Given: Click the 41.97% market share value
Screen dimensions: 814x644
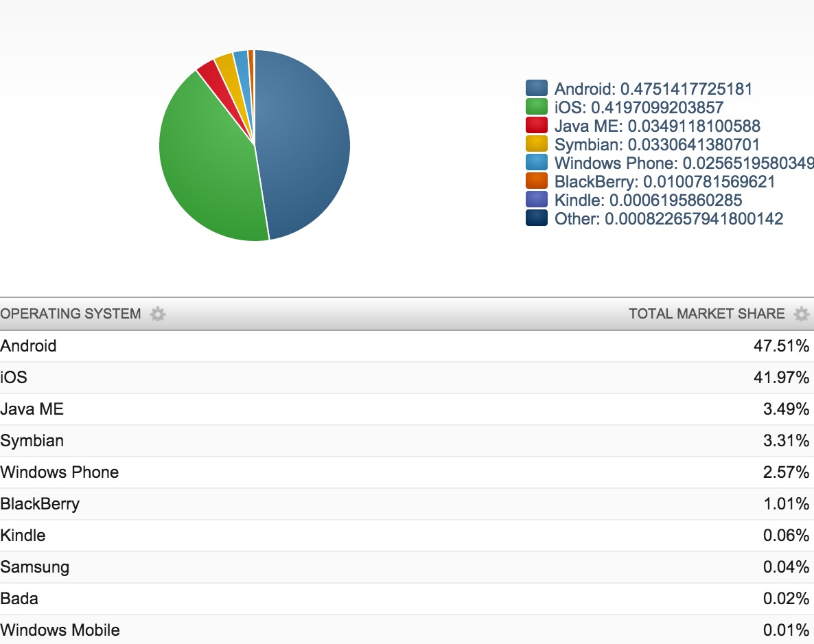Looking at the screenshot, I should point(781,378).
